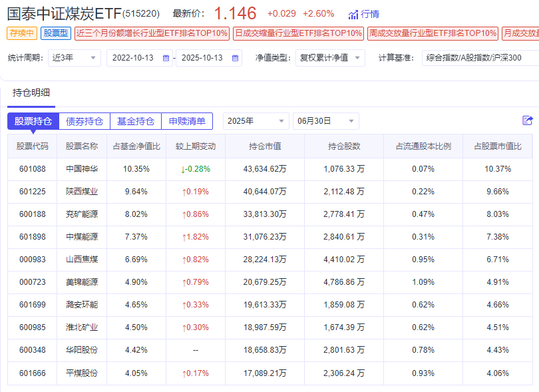
Task: Open the calendar icon beside 2022-10-13
Action: tap(166, 58)
